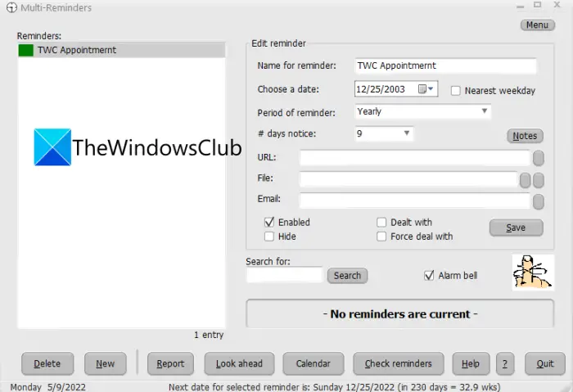Delete the selected reminder

[x=47, y=363]
